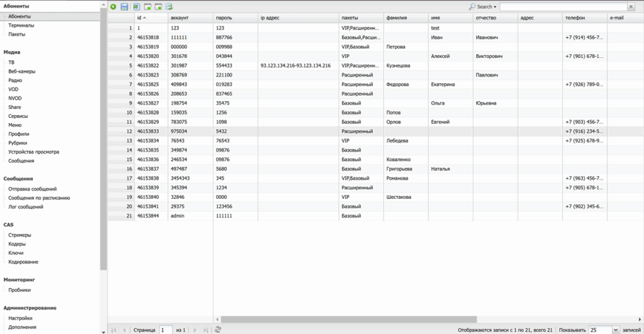Open Отправка сообщений in the sidebar

coord(32,189)
